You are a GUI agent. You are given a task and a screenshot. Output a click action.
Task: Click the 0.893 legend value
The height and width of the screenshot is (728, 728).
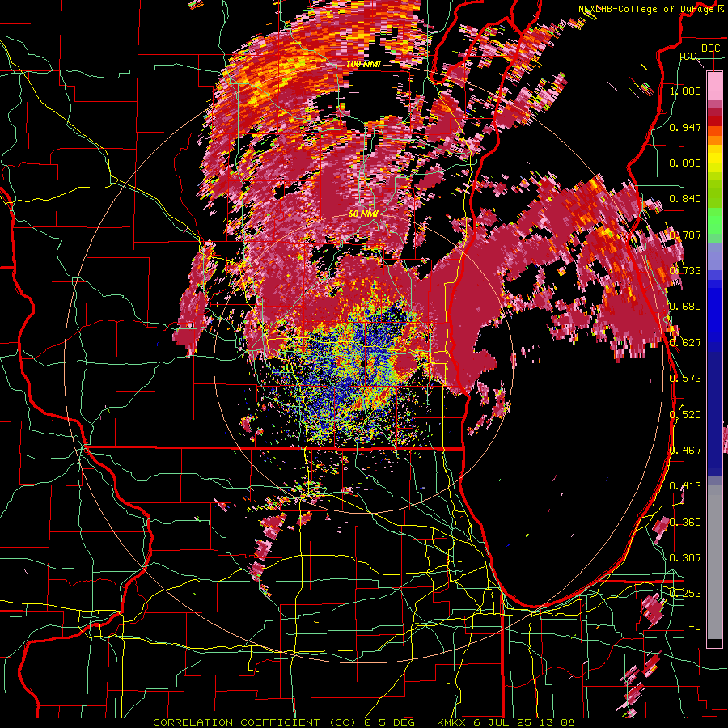tap(685, 163)
